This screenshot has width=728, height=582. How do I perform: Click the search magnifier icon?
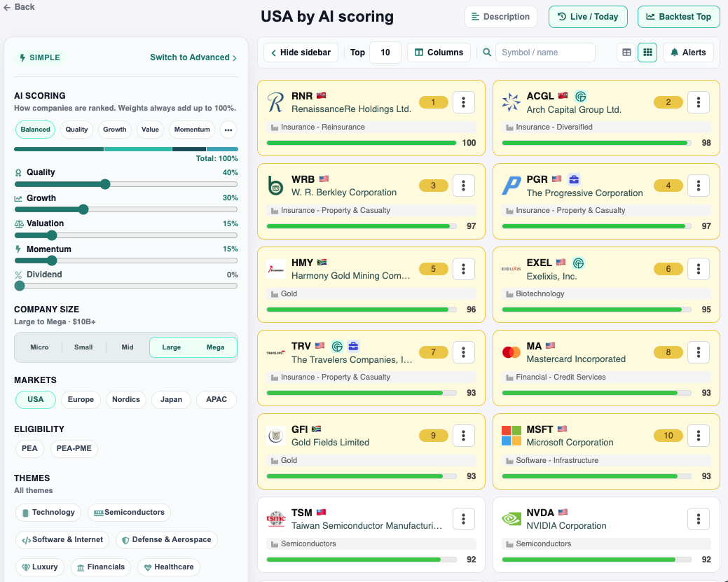pyautogui.click(x=486, y=53)
